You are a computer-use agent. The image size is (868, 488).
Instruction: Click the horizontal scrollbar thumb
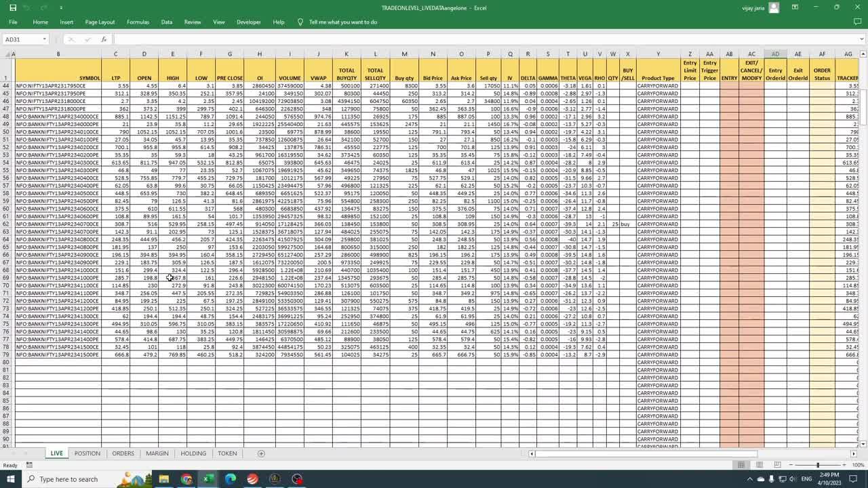[x=648, y=453]
